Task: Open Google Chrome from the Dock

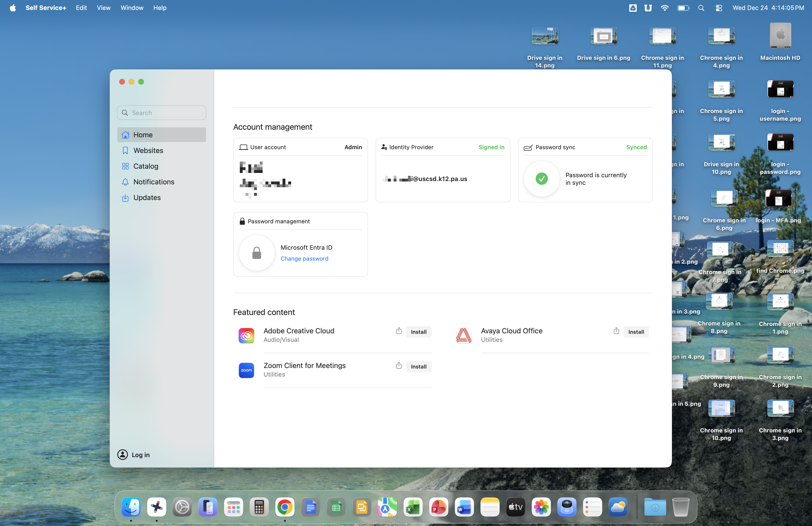Action: click(x=285, y=507)
